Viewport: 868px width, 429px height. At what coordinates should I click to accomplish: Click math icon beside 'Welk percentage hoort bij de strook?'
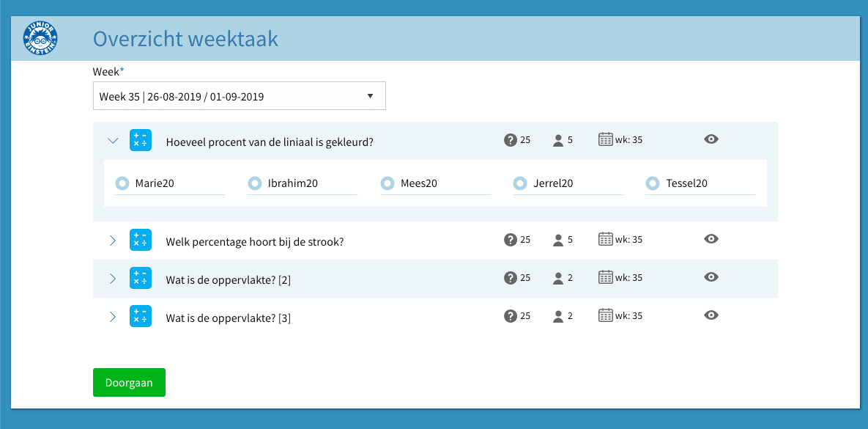(x=141, y=240)
